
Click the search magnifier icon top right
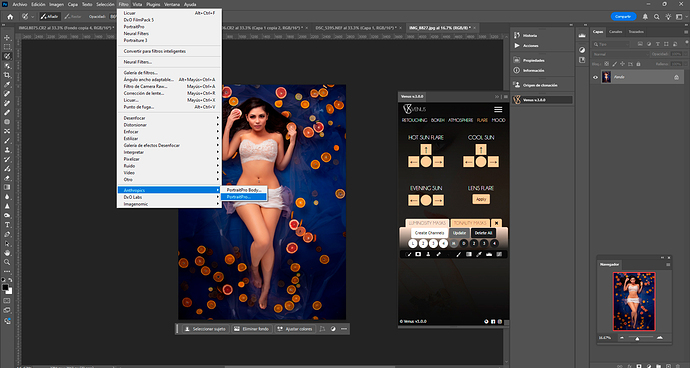(657, 17)
